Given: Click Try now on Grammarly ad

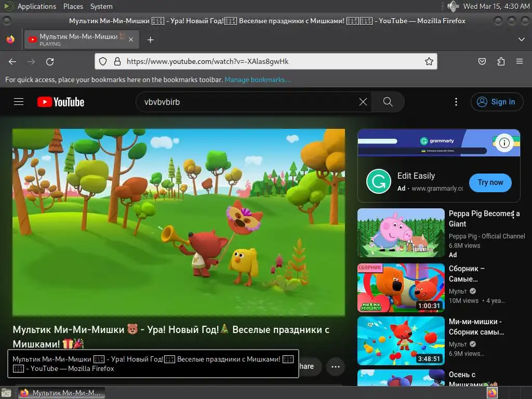Looking at the screenshot, I should [490, 182].
